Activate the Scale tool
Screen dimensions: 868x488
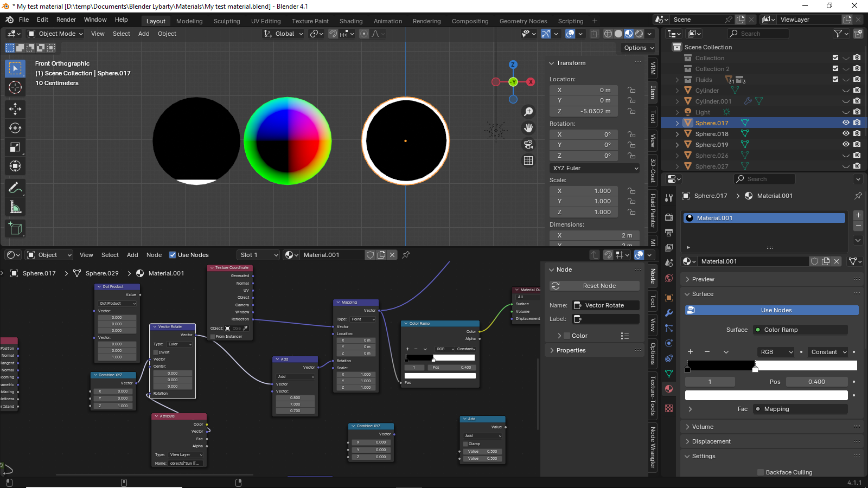15,147
